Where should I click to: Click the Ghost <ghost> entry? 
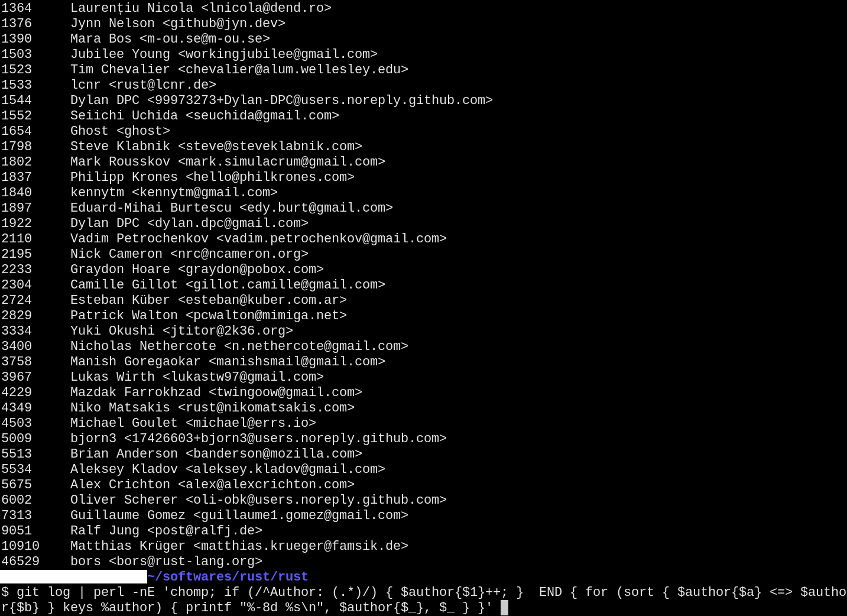120,131
